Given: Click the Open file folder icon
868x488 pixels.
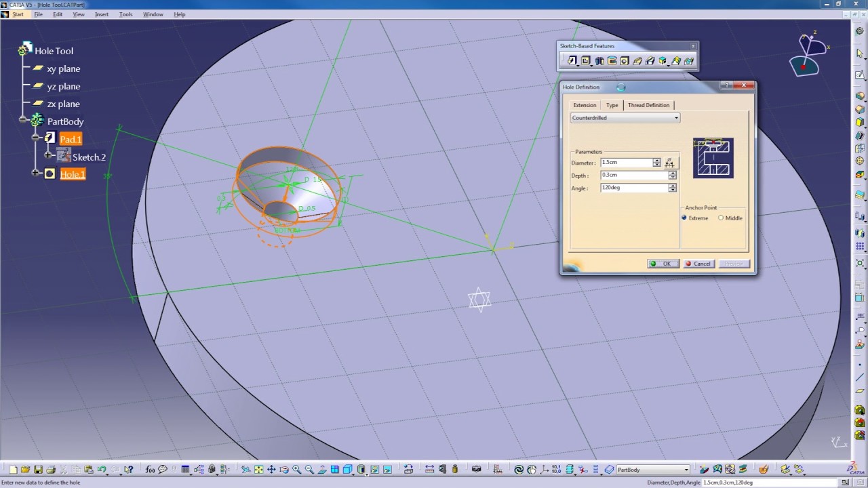Looking at the screenshot, I should 25,469.
